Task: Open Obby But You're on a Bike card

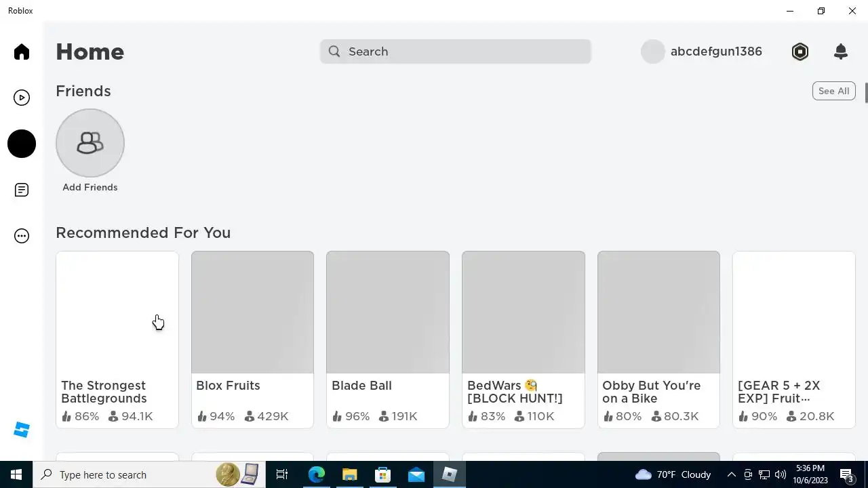Action: 658,340
